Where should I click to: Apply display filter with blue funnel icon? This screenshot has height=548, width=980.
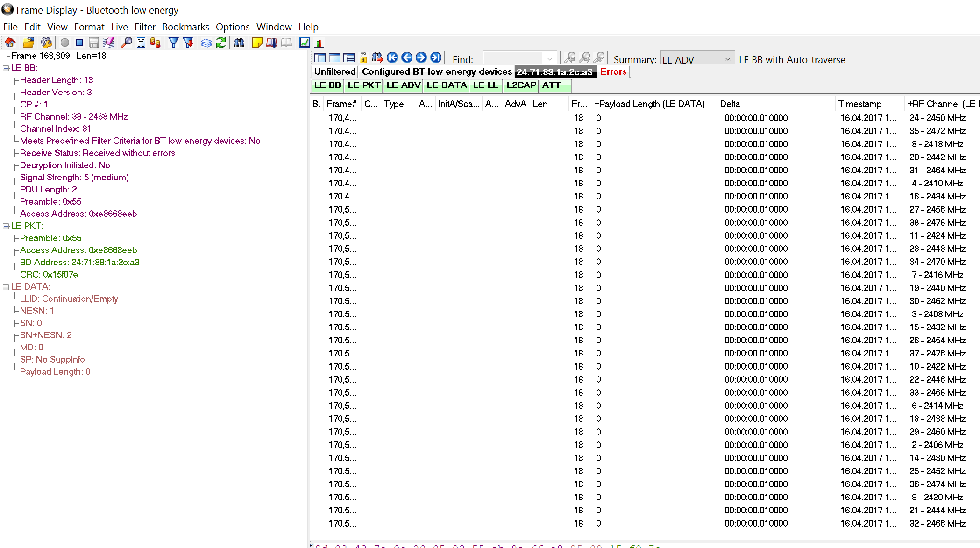[174, 43]
